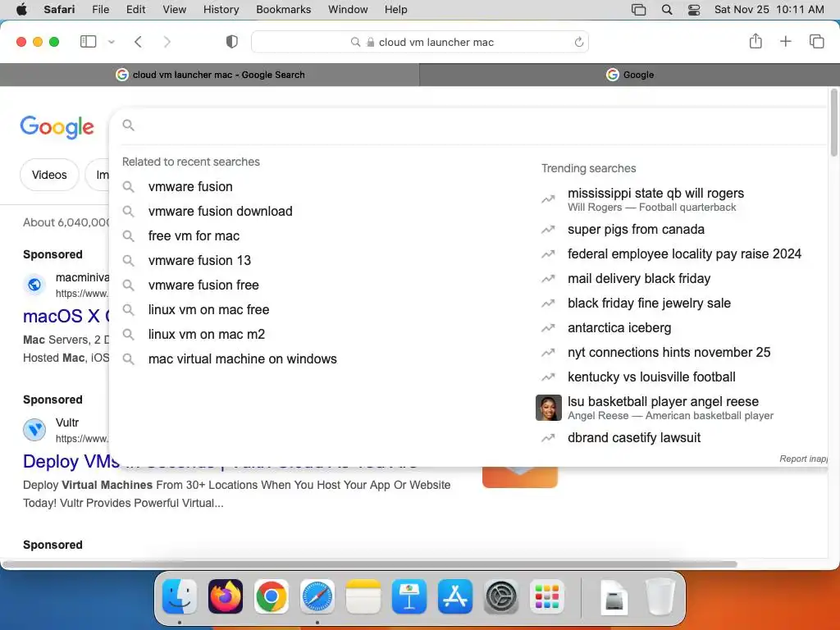Select trending kentucky vs louisville football

(651, 377)
